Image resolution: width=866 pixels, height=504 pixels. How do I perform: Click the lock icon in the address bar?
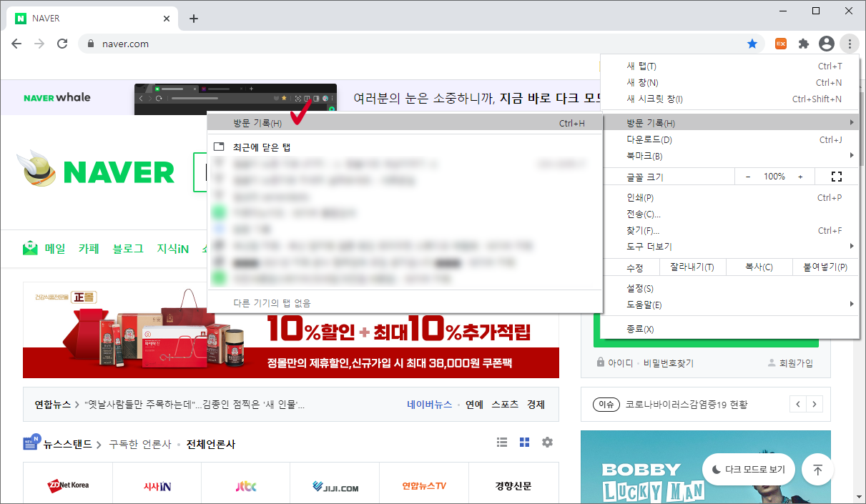[90, 44]
